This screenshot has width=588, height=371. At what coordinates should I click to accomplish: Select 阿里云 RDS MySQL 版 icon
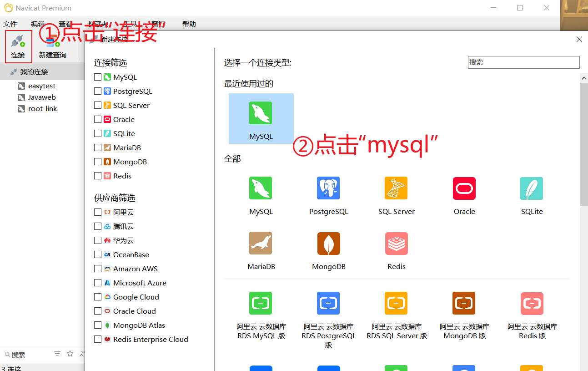coord(261,303)
